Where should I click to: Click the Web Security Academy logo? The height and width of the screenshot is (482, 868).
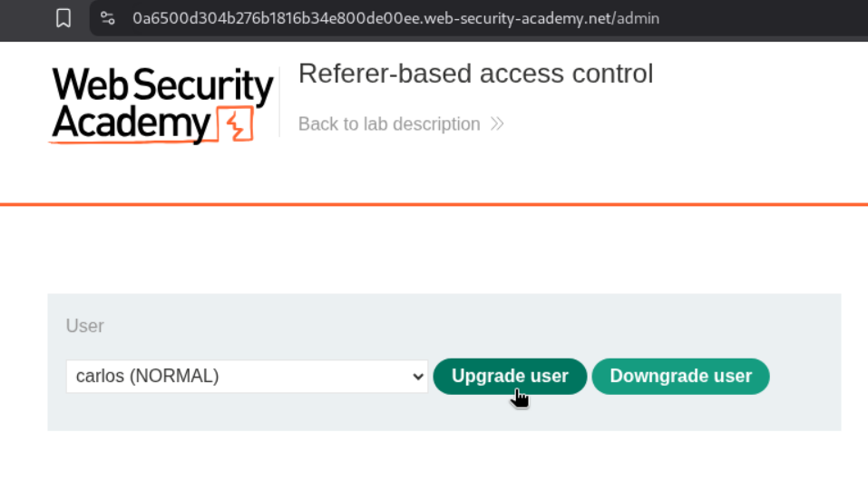(162, 105)
